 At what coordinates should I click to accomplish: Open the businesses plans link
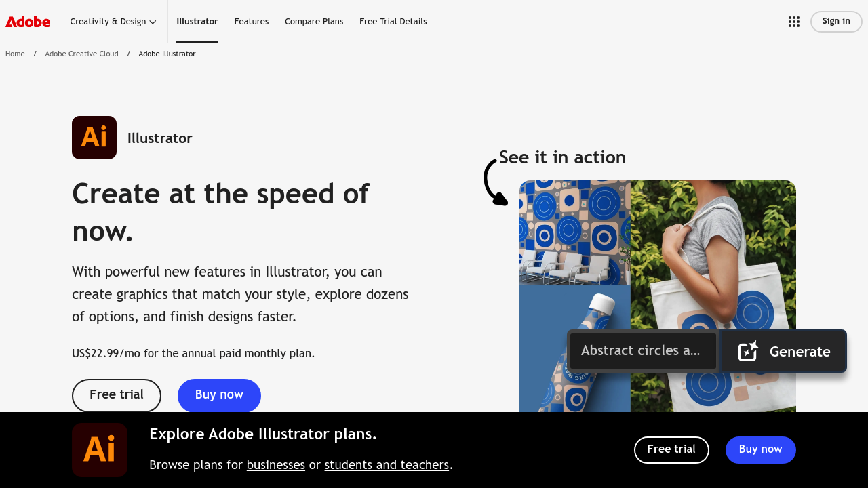tap(275, 465)
